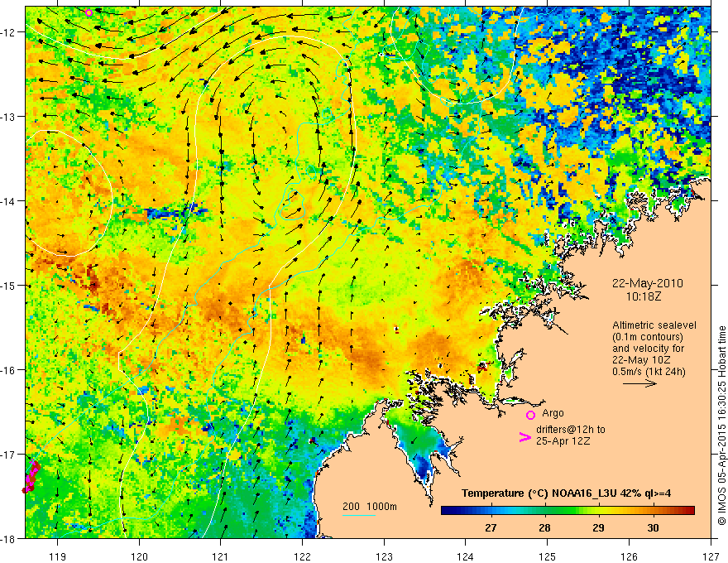Click the Temperature NOAA16_L3U title
Screen dimensions: 728x563
566,493
